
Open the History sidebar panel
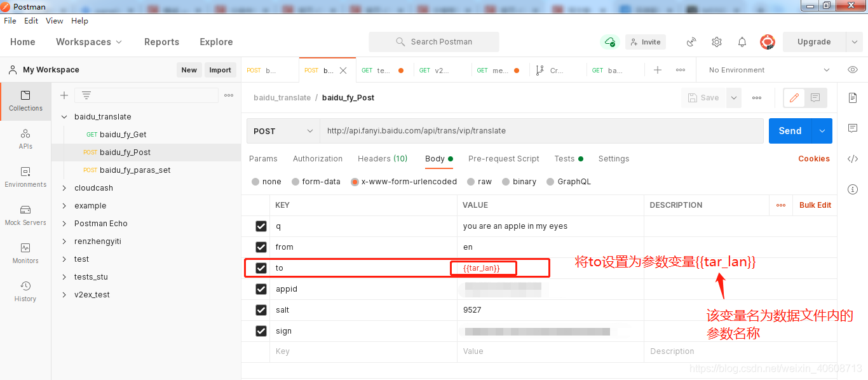[x=25, y=291]
